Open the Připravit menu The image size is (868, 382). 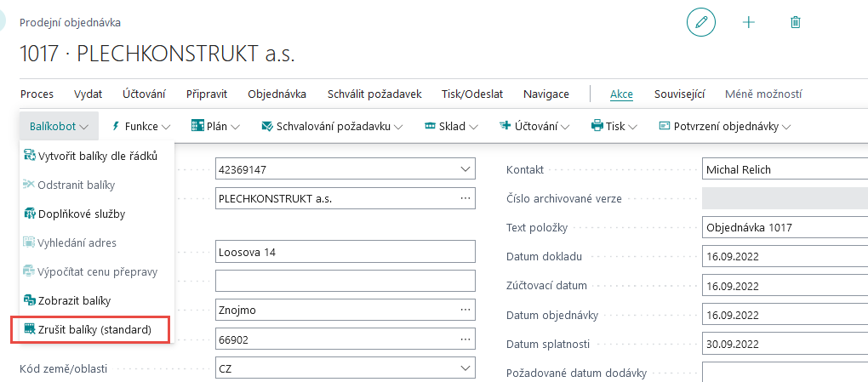pyautogui.click(x=207, y=94)
